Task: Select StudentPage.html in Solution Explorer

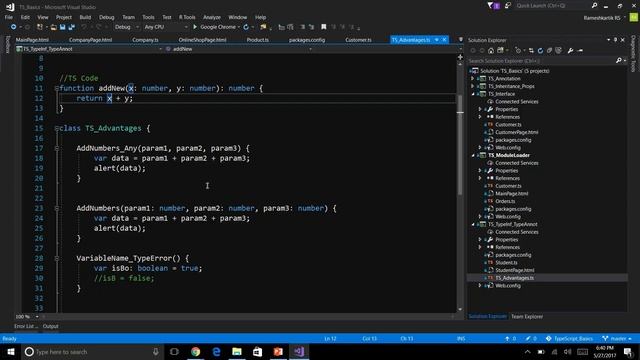Action: click(x=515, y=270)
